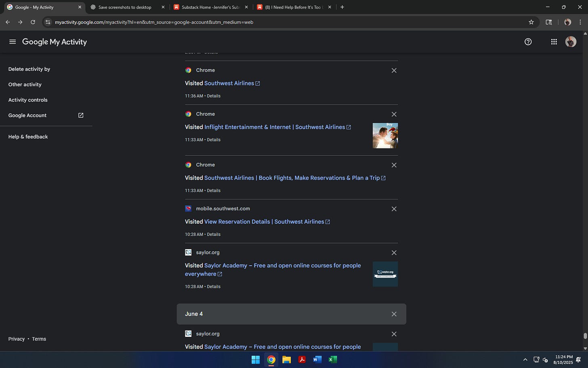Click the scrollbar down arrow

(585, 349)
